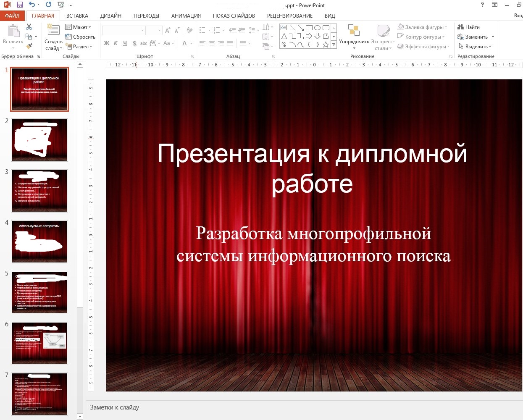Open ribbon display options in title bar

pos(495,5)
